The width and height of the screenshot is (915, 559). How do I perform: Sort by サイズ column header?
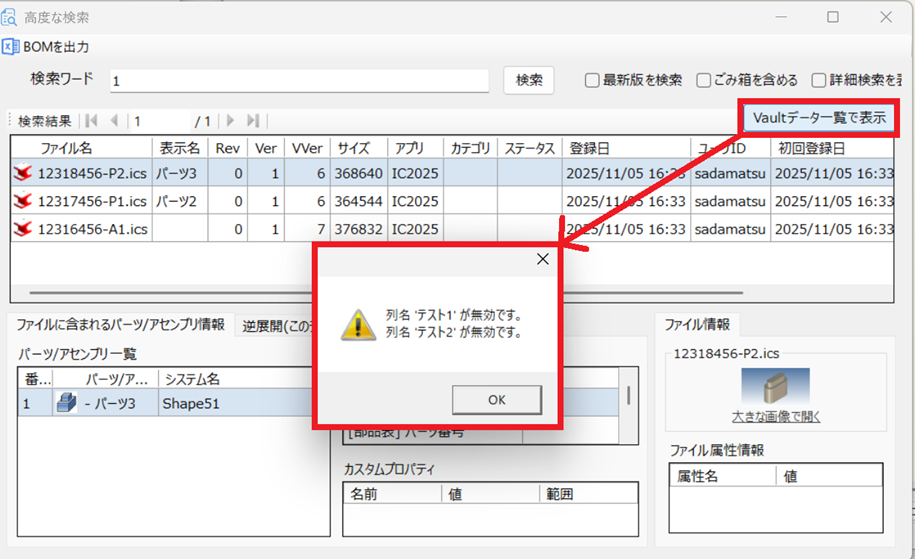point(359,148)
